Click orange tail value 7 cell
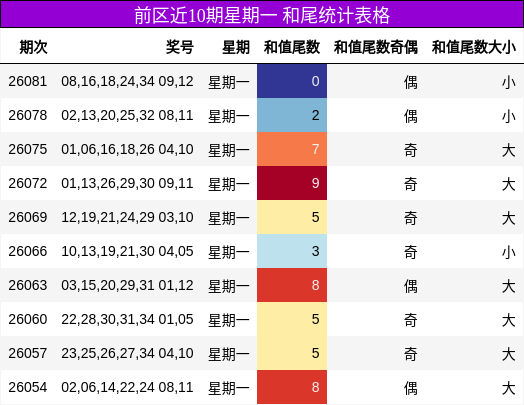The width and height of the screenshot is (524, 405). [292, 149]
